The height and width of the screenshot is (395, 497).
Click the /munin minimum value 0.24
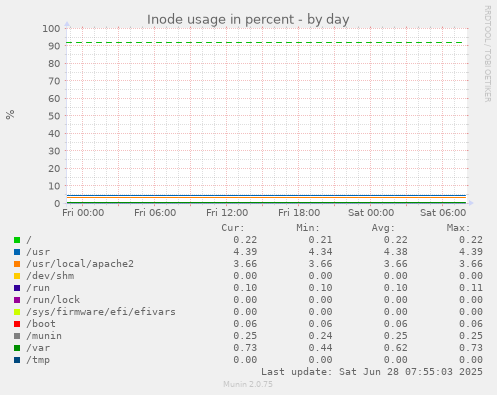tap(320, 336)
